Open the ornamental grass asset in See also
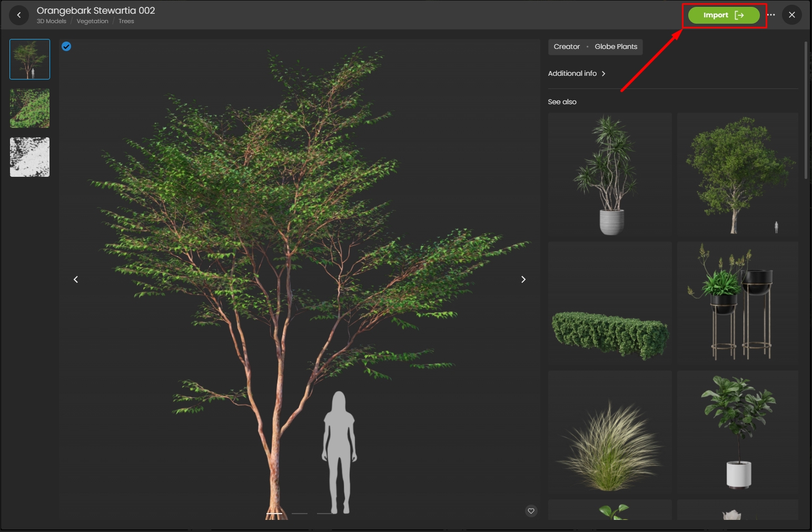Image resolution: width=812 pixels, height=532 pixels. [x=610, y=433]
